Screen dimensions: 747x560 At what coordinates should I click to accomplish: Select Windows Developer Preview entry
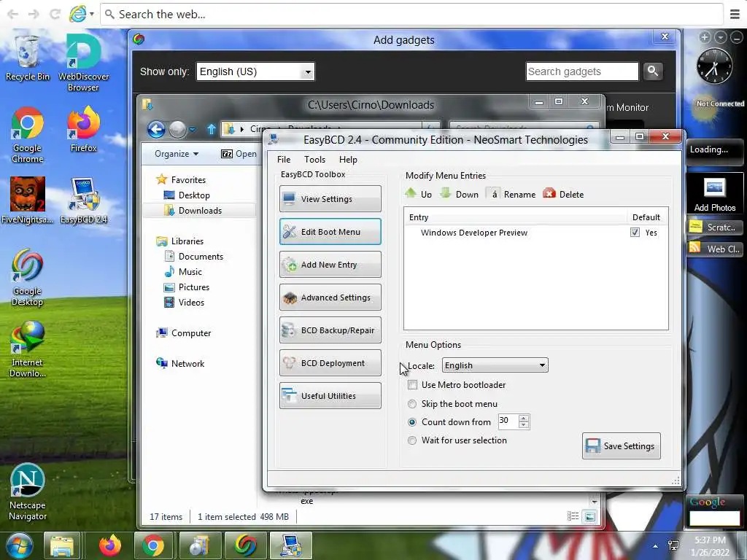pyautogui.click(x=474, y=233)
